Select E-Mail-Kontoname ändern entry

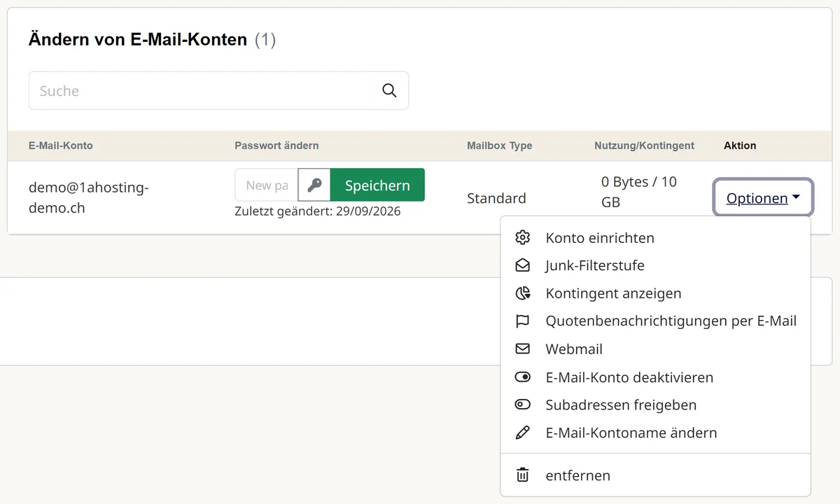[631, 433]
